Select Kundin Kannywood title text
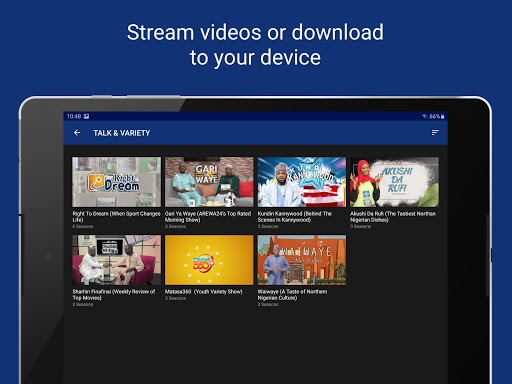 click(295, 217)
